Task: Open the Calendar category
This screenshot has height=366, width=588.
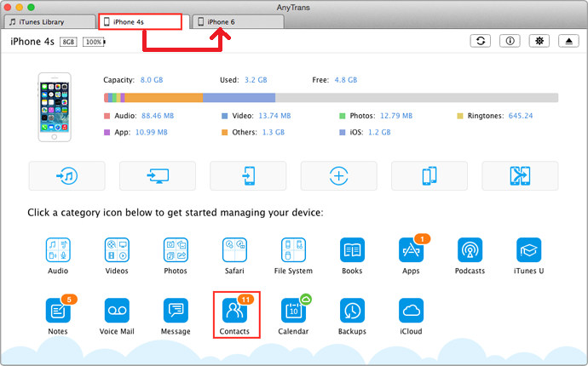Action: click(x=293, y=311)
